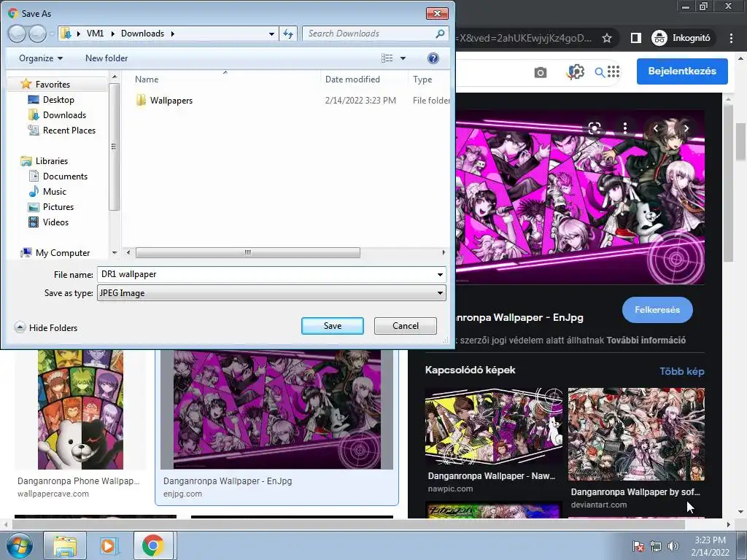Select Music library
Viewport: 747px width, 560px height.
[x=54, y=192]
